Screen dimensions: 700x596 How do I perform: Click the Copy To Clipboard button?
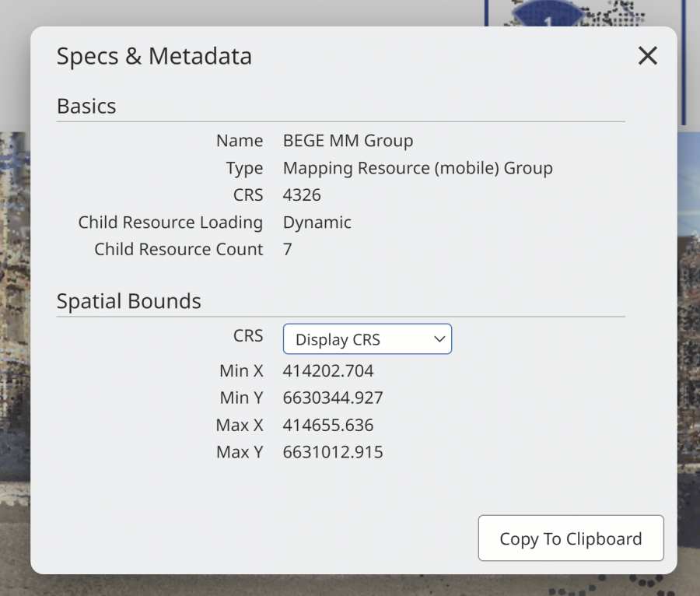pyautogui.click(x=571, y=538)
